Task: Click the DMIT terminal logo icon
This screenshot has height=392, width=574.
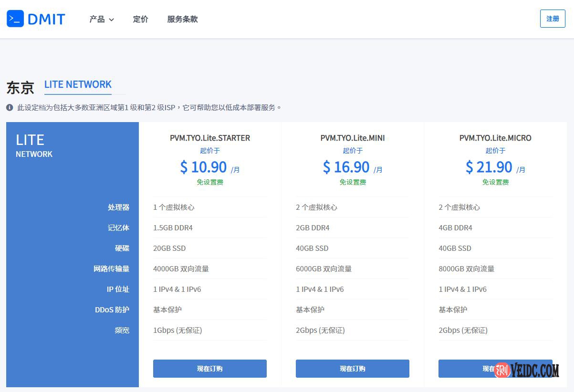Action: (15, 19)
